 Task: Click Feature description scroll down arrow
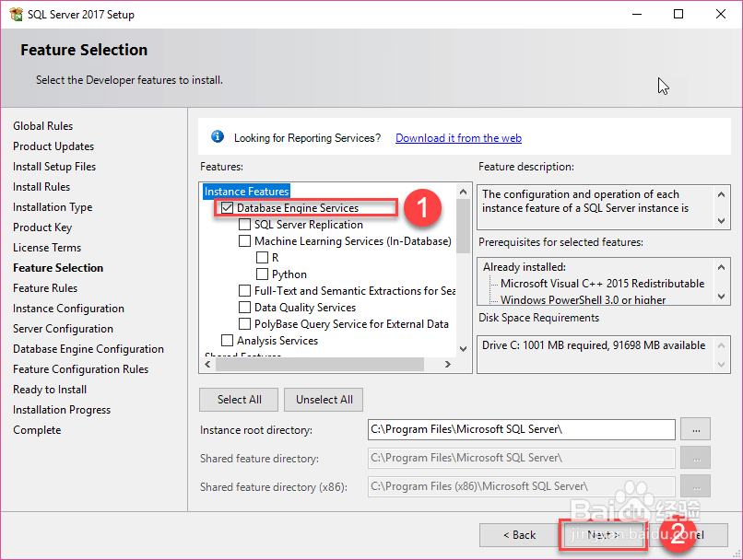pos(721,220)
